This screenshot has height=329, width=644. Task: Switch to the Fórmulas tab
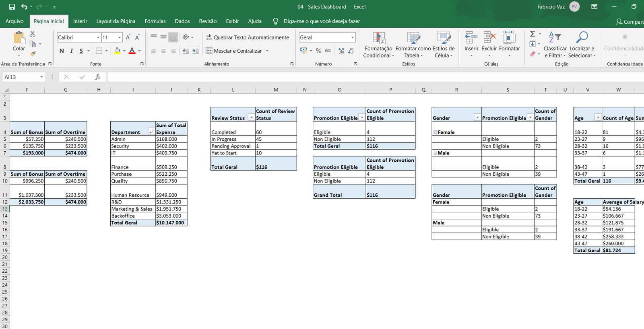click(155, 21)
